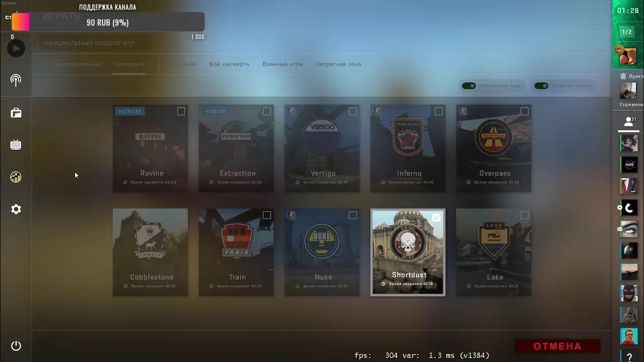The height and width of the screenshot is (362, 644).
Task: Click the Shortdust map name label
Action: pos(409,275)
